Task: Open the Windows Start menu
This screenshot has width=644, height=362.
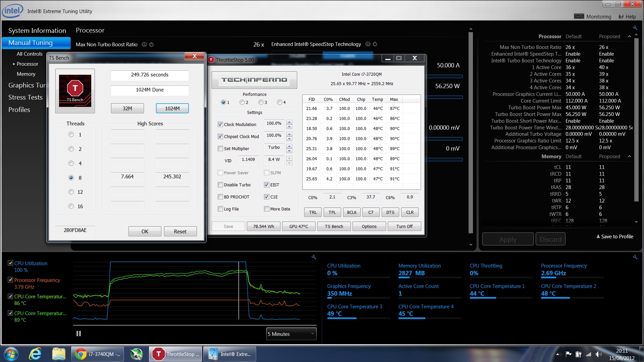Action: pos(11,354)
